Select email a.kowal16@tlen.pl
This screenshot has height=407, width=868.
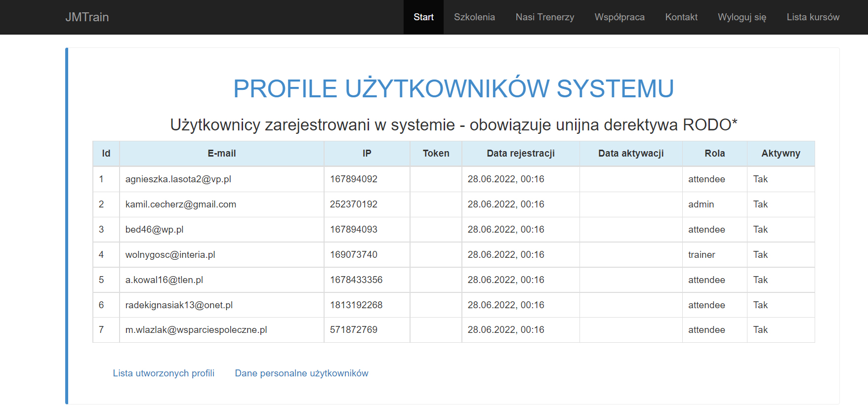[x=164, y=280]
